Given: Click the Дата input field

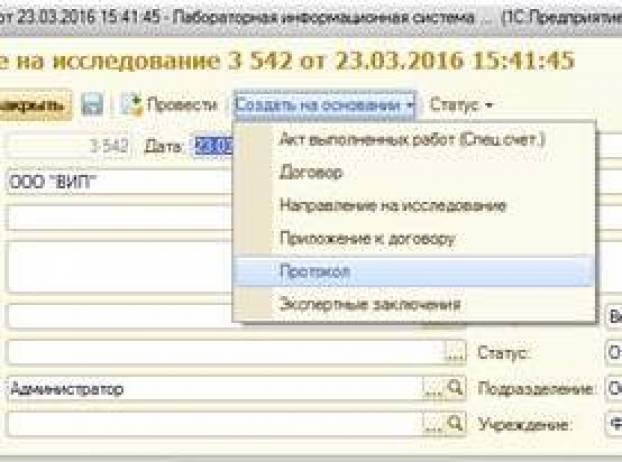Looking at the screenshot, I should click(x=213, y=146).
